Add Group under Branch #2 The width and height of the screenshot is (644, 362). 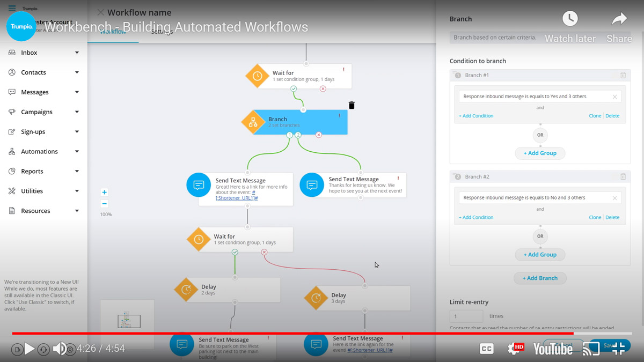[540, 255]
